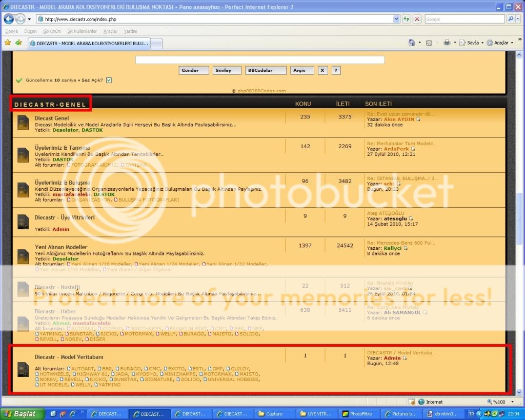Click the Yeni Alınan Modeller forum icon
Image resolution: width=525 pixels, height=420 pixels.
[23, 256]
